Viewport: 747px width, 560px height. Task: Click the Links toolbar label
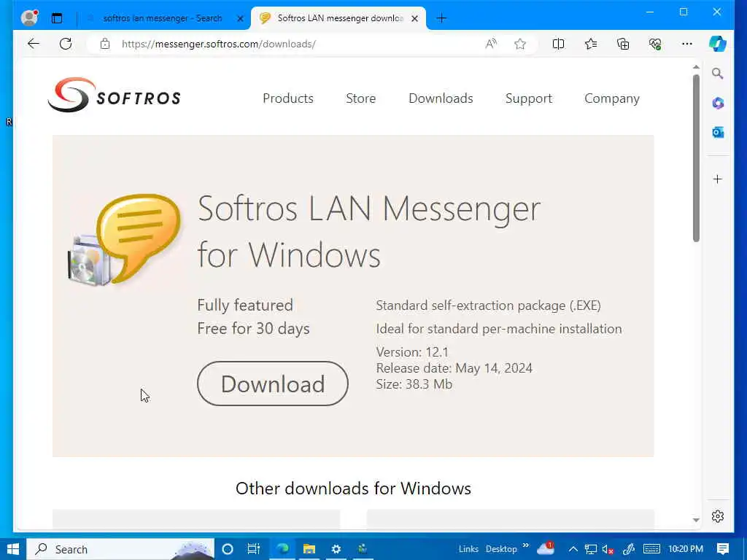point(468,549)
